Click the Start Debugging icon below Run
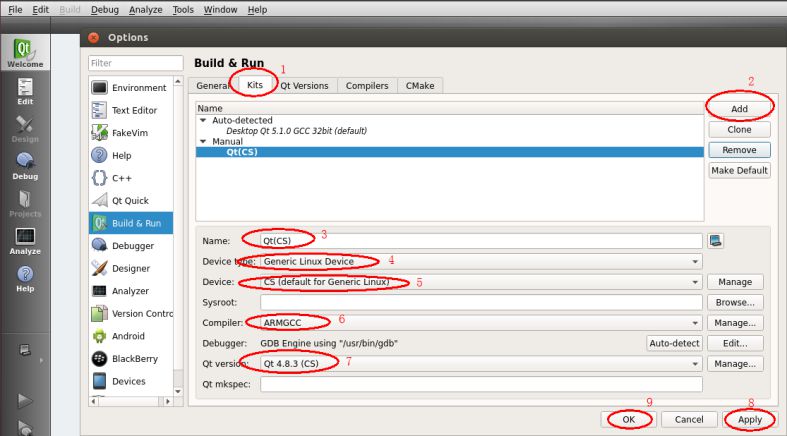This screenshot has width=787, height=436. point(25,428)
